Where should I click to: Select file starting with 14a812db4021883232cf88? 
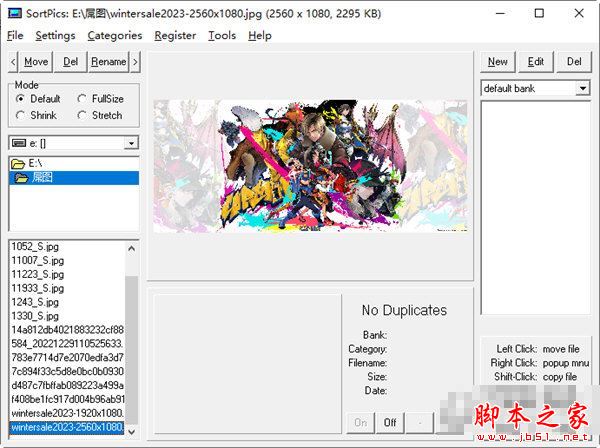[67, 330]
